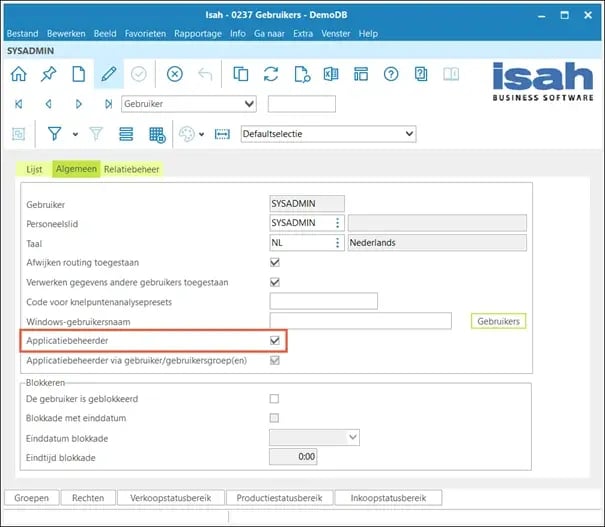
Task: Create a new record with page icon
Action: point(79,74)
